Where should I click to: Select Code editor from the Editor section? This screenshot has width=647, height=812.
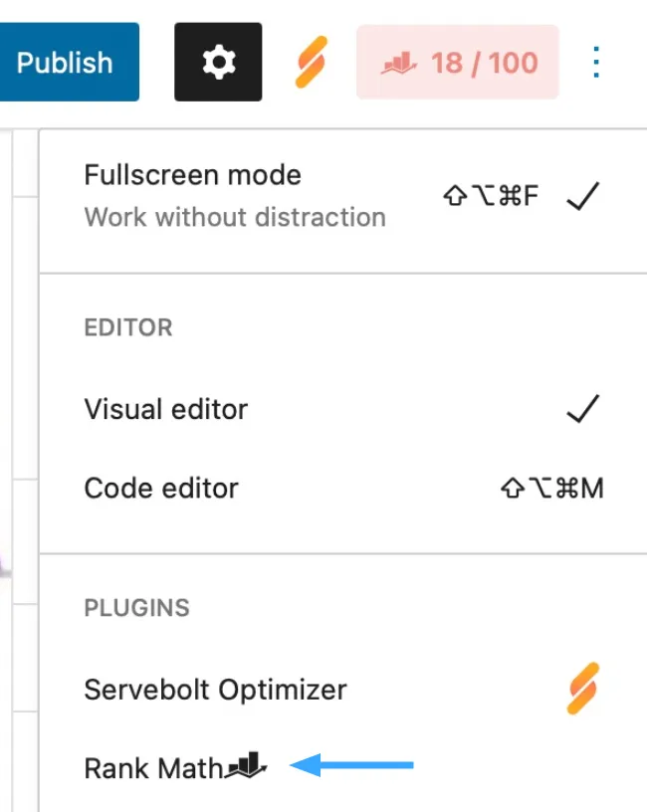point(161,488)
